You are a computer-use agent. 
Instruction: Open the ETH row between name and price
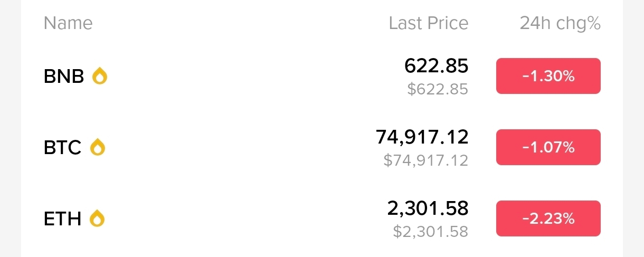[238, 218]
